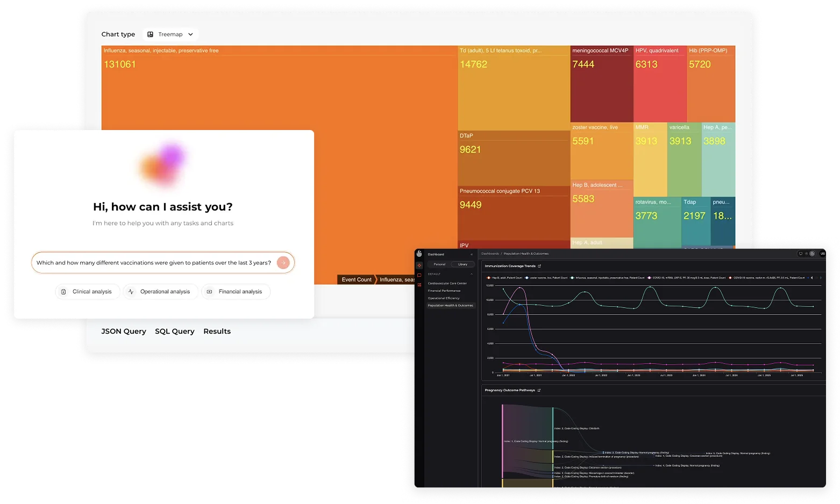The image size is (840, 504).
Task: Switch to the Personal toggle in dashboard sidebar
Action: click(x=439, y=264)
